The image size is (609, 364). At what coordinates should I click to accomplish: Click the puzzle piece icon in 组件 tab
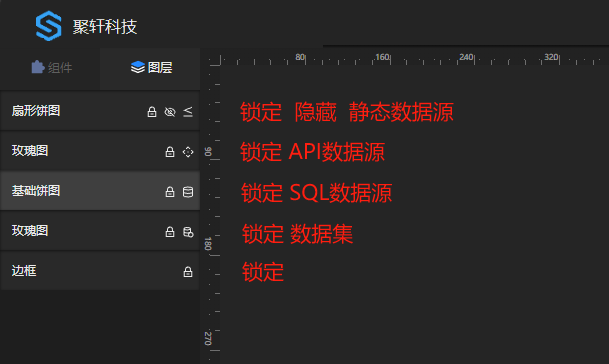pyautogui.click(x=38, y=67)
